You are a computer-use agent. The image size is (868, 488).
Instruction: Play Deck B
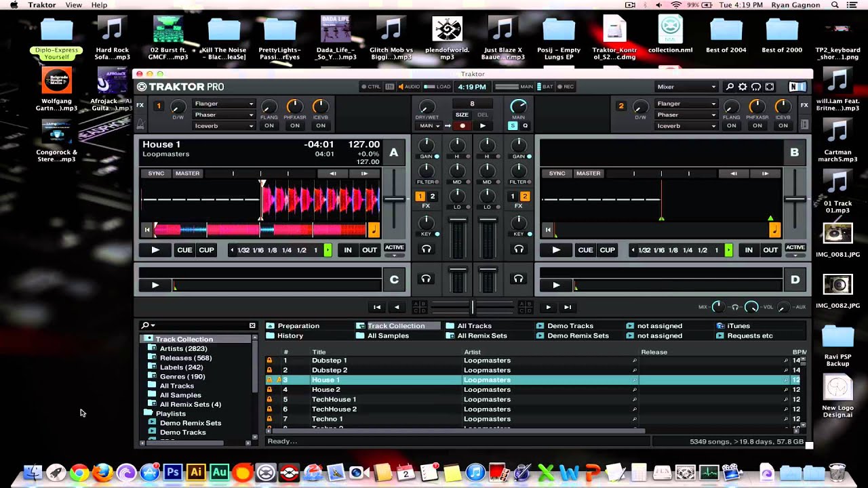[556, 250]
